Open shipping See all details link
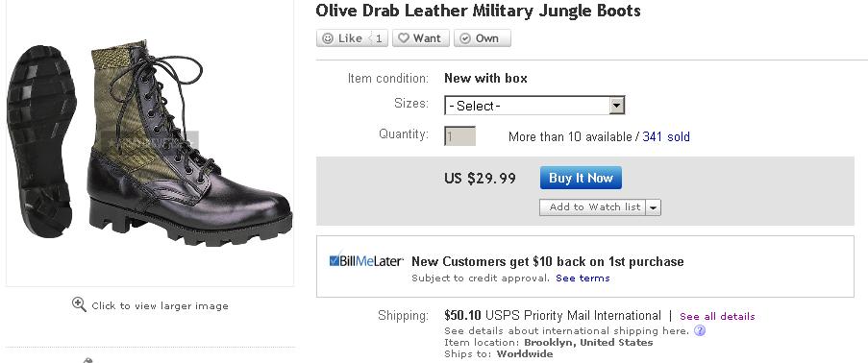 717,317
